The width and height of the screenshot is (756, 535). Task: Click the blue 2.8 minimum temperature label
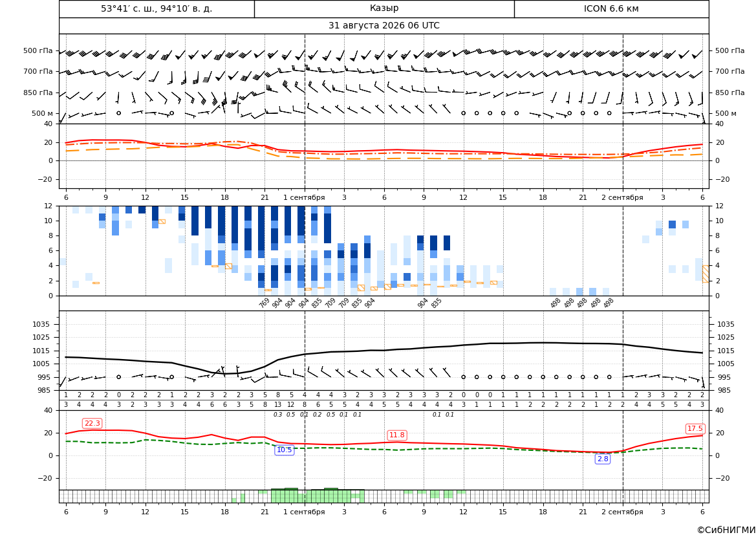(x=603, y=459)
